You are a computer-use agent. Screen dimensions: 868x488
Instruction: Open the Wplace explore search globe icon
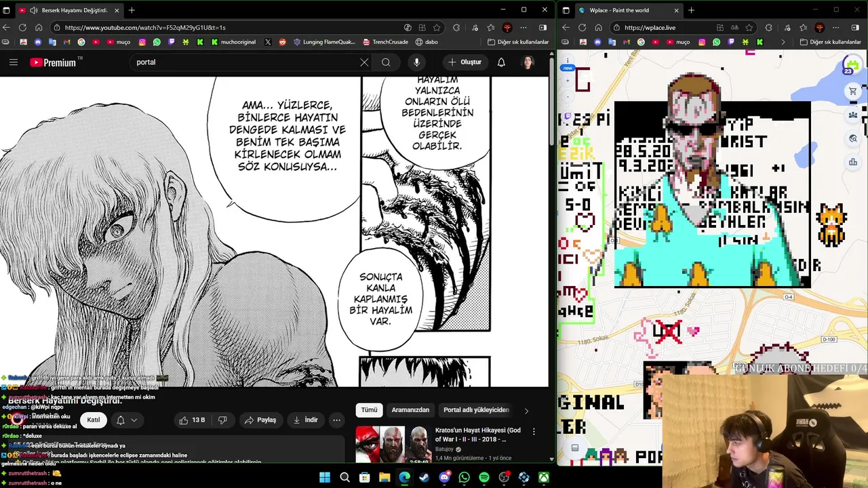tap(853, 139)
